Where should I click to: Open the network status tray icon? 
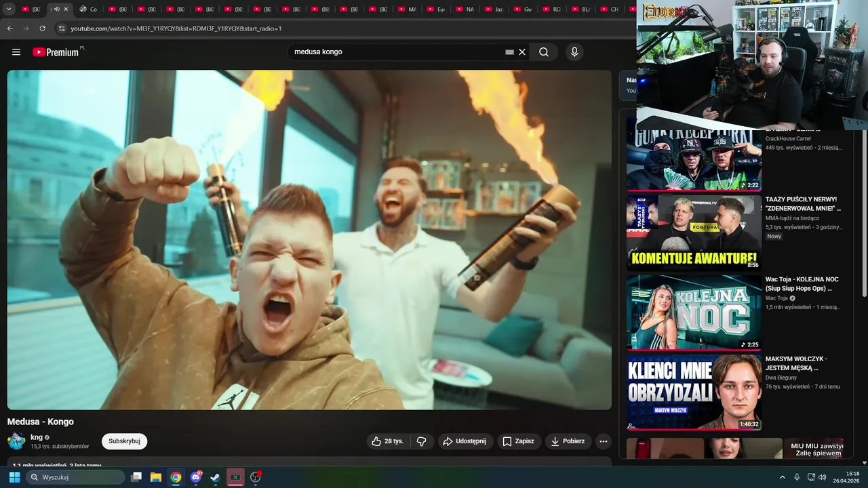[x=811, y=477]
